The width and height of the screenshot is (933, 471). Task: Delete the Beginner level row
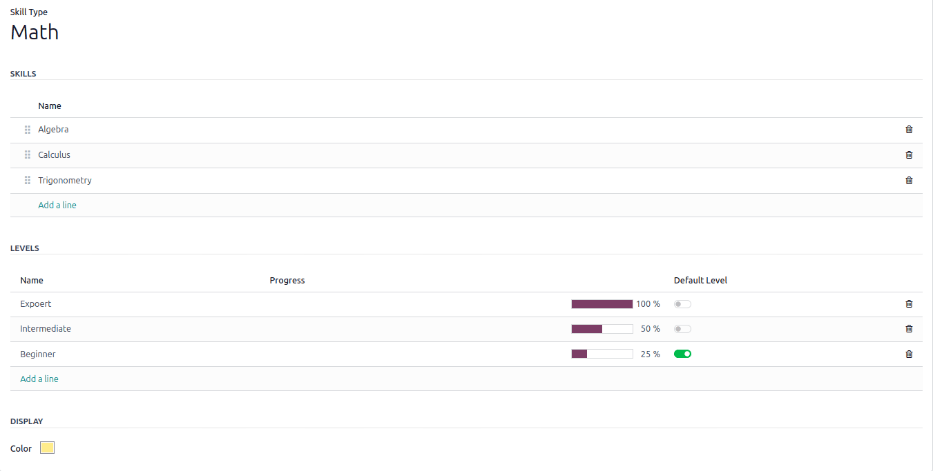pos(908,354)
